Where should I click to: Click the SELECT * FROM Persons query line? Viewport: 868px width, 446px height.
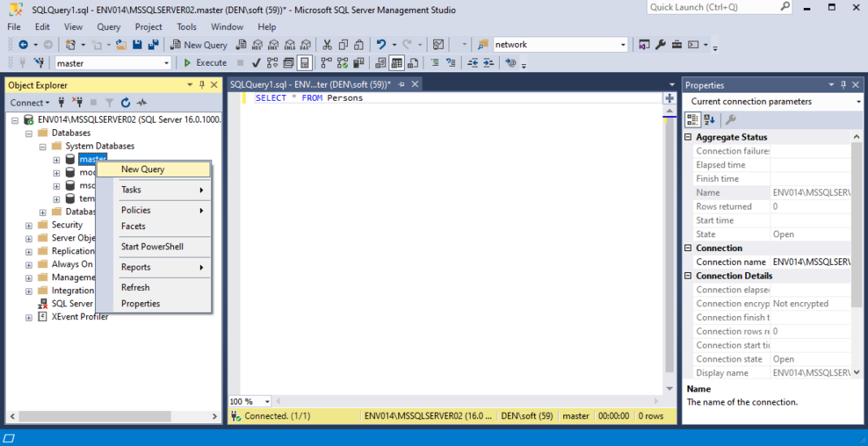click(309, 98)
